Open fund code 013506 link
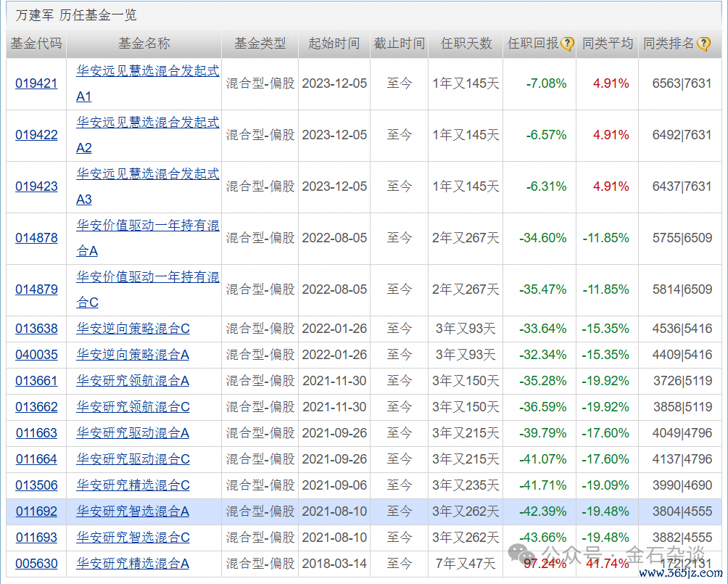 pos(36,485)
